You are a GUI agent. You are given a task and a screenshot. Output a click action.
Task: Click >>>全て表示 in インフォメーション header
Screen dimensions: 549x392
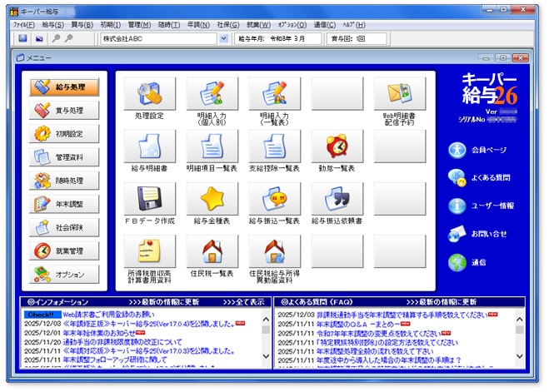click(x=244, y=302)
